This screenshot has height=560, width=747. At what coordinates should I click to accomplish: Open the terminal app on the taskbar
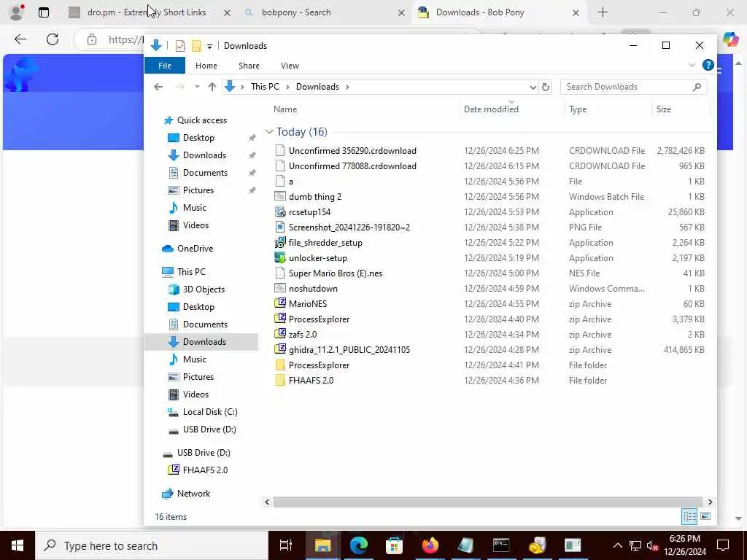click(501, 545)
